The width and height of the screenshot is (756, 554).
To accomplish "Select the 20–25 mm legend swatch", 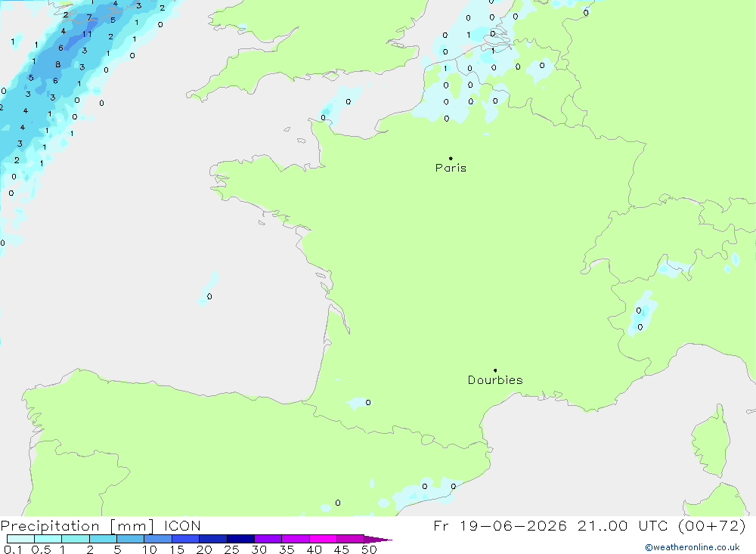I will (213, 539).
